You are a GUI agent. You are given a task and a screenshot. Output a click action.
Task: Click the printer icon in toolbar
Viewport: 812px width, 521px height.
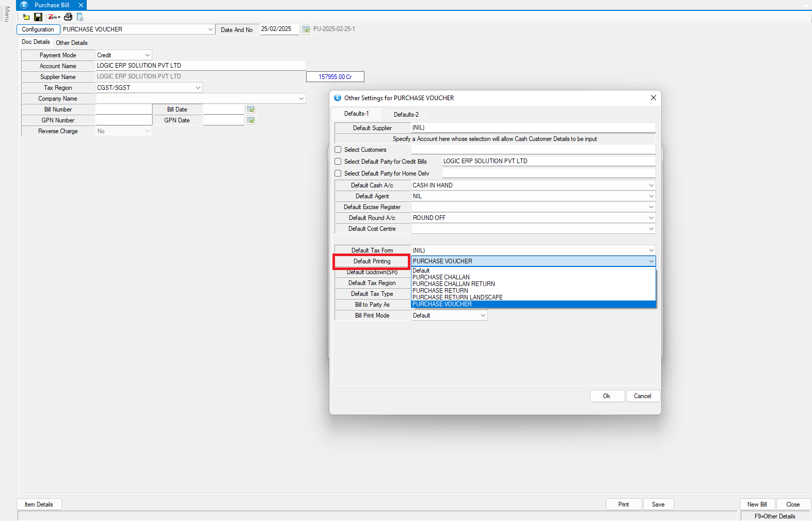[x=68, y=17]
